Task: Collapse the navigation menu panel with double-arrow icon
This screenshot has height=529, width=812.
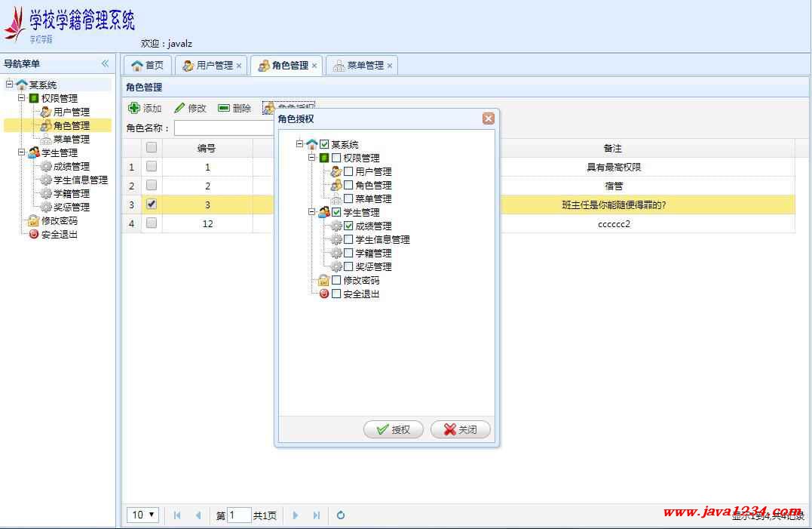Action: (106, 64)
